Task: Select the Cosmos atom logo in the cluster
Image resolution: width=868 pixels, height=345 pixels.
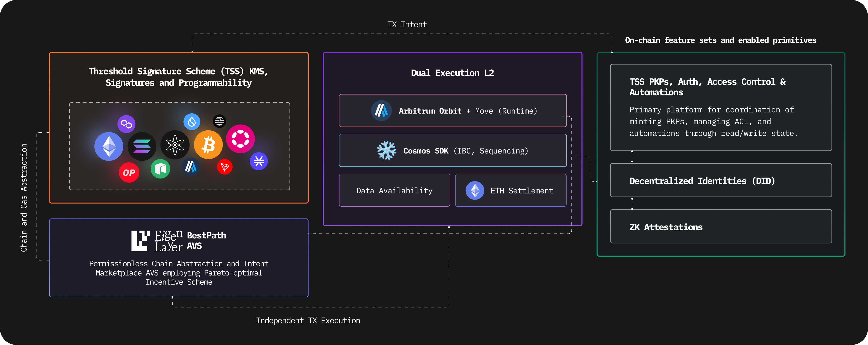Action: pos(175,145)
